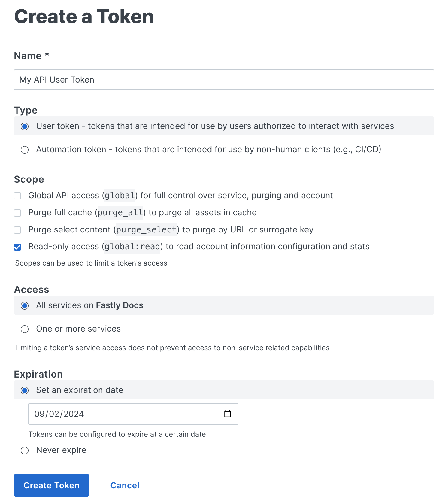The width and height of the screenshot is (442, 504).
Task: Choose the Automation token type
Action: [25, 150]
